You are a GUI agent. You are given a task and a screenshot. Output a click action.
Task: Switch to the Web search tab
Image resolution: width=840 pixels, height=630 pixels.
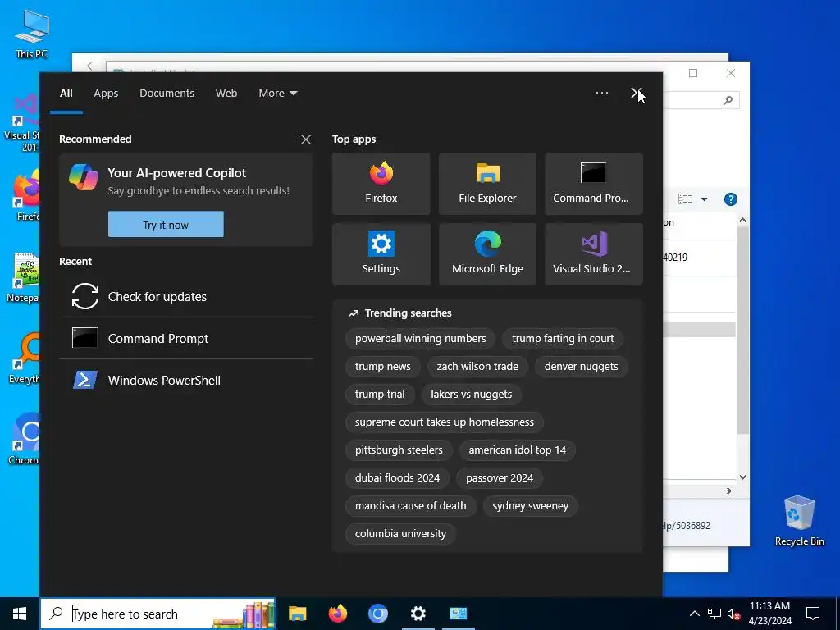[226, 94]
